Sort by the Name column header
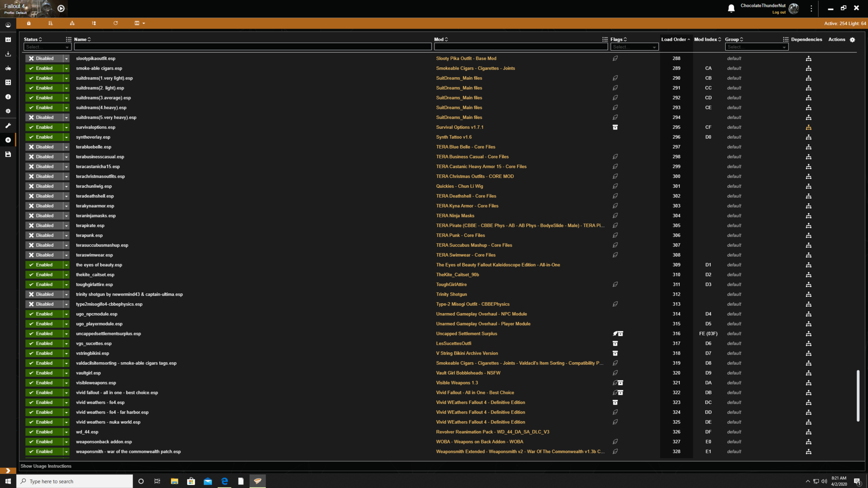Screen dimensions: 868x488 point(82,40)
